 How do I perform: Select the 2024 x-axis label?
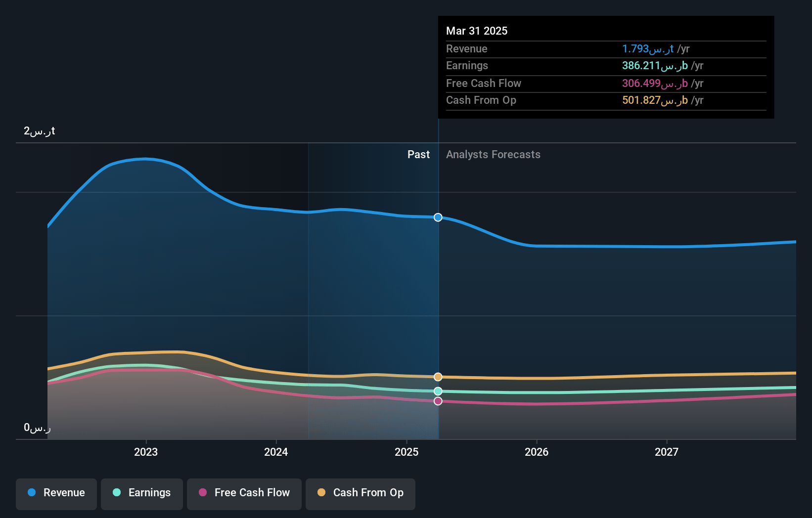[276, 452]
